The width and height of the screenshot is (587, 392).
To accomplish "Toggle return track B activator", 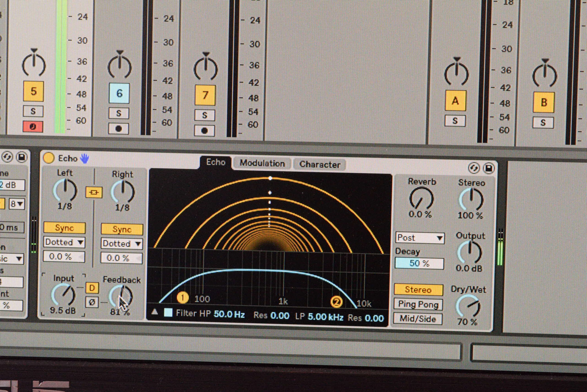I will (544, 102).
